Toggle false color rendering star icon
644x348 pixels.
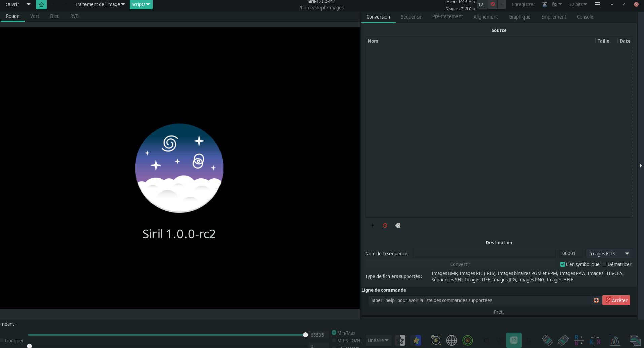(x=416, y=340)
